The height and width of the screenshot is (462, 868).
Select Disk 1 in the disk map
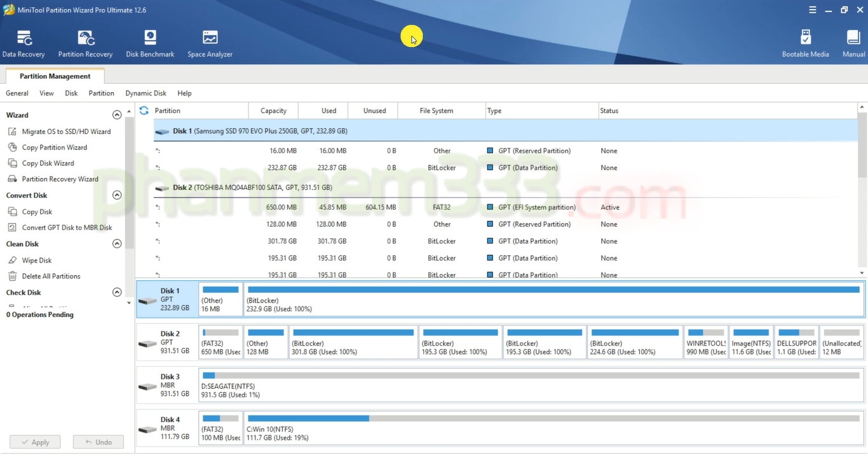pyautogui.click(x=167, y=299)
